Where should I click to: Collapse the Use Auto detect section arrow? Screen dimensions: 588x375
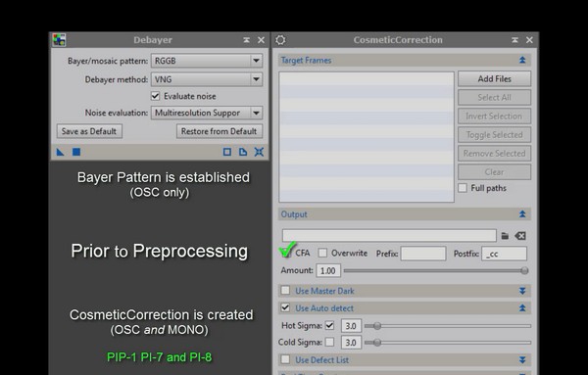tap(522, 308)
